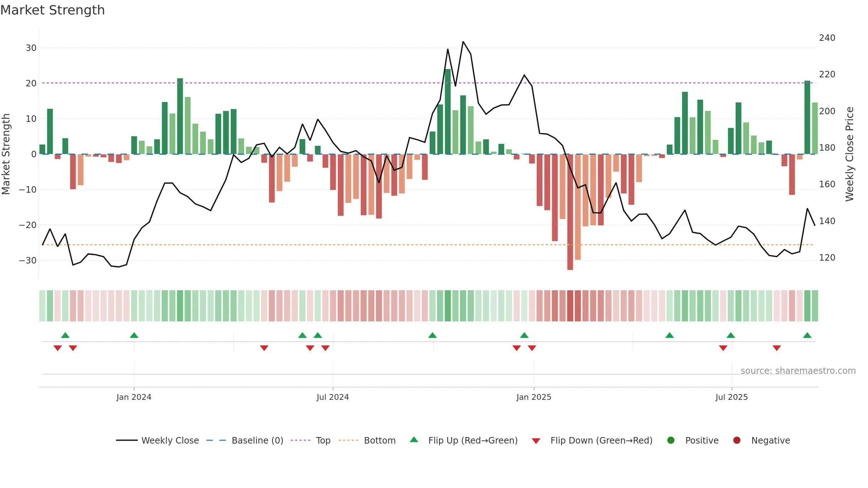Click the purple dotted Top sample in legend

pyautogui.click(x=301, y=440)
